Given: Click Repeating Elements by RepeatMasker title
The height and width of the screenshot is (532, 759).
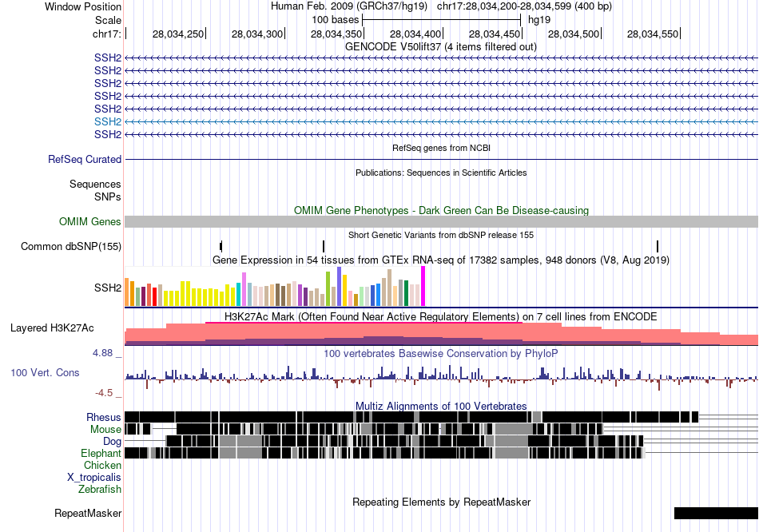Looking at the screenshot, I should point(442,502).
